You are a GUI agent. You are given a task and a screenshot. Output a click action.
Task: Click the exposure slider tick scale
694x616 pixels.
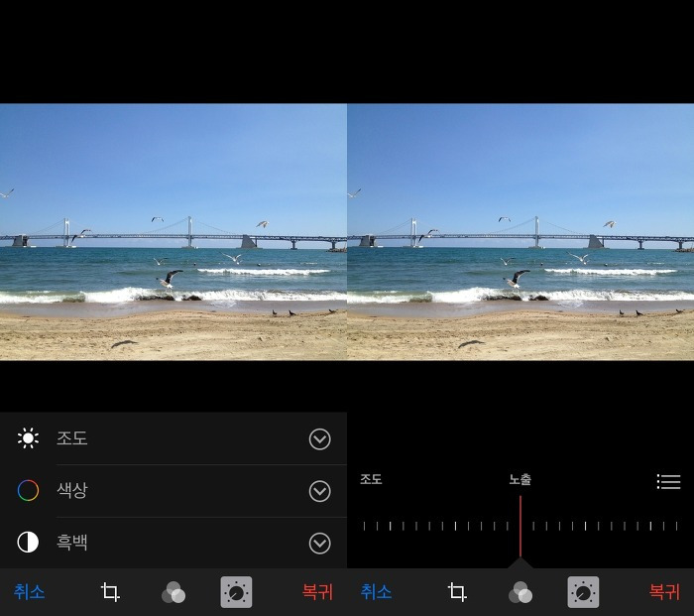pos(520,526)
